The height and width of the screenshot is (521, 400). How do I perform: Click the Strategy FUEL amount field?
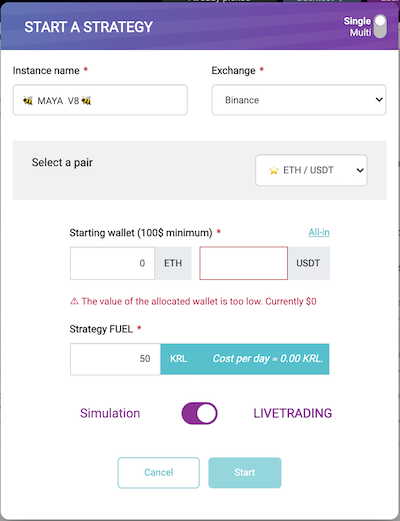(x=115, y=359)
